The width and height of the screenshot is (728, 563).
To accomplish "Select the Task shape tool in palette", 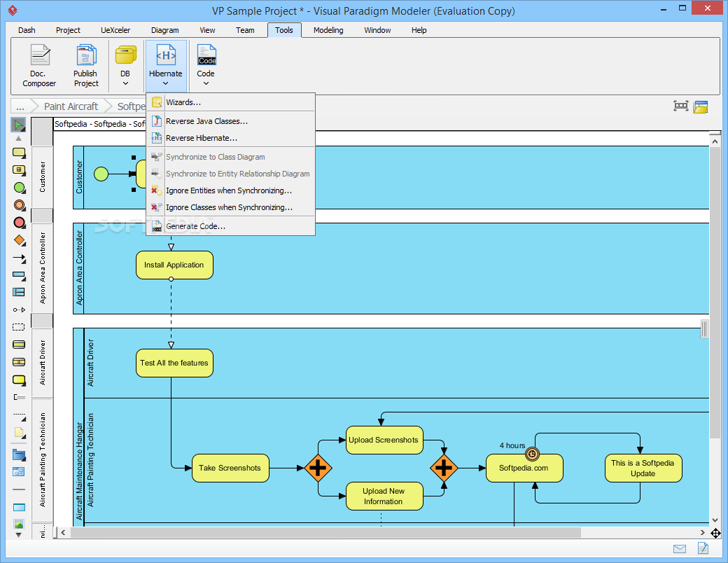I will [19, 153].
